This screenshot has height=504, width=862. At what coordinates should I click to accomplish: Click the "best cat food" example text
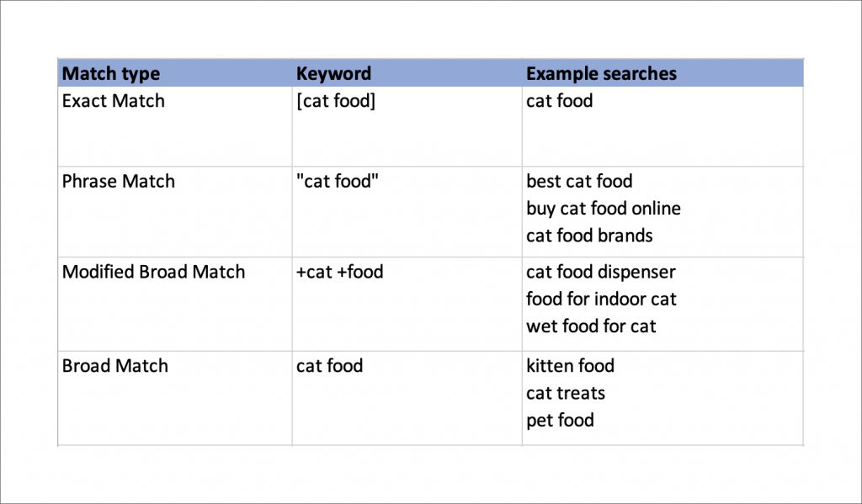coord(579,182)
